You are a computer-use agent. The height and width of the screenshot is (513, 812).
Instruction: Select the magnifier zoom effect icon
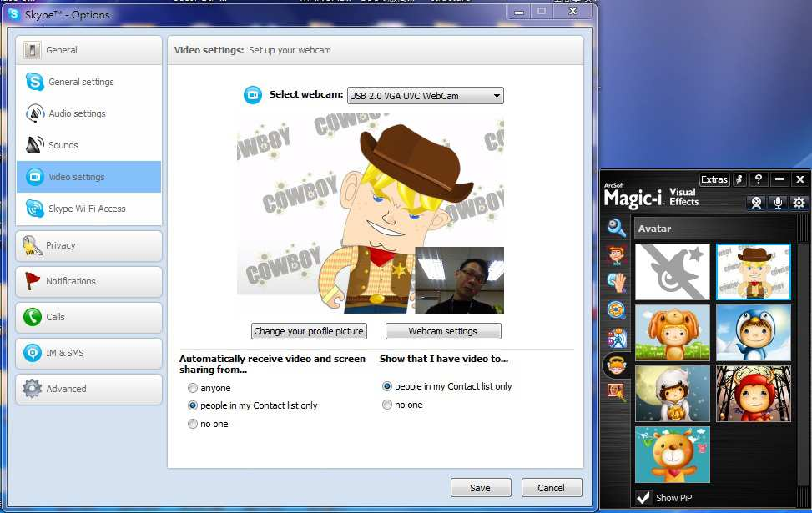click(616, 228)
